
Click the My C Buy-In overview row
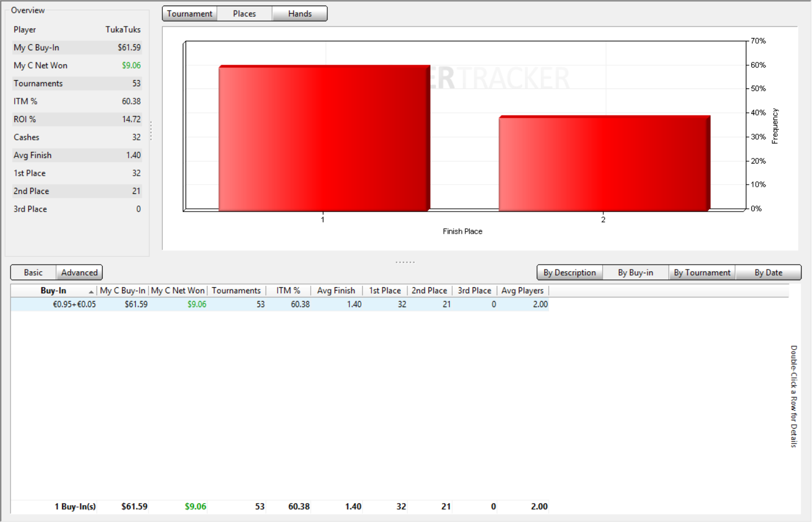(x=77, y=48)
